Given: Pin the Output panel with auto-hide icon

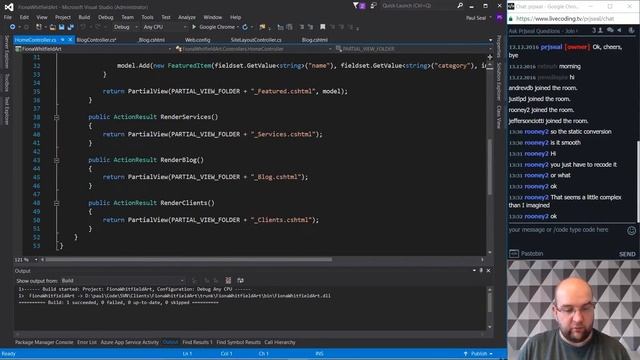Looking at the screenshot, I should point(481,270).
